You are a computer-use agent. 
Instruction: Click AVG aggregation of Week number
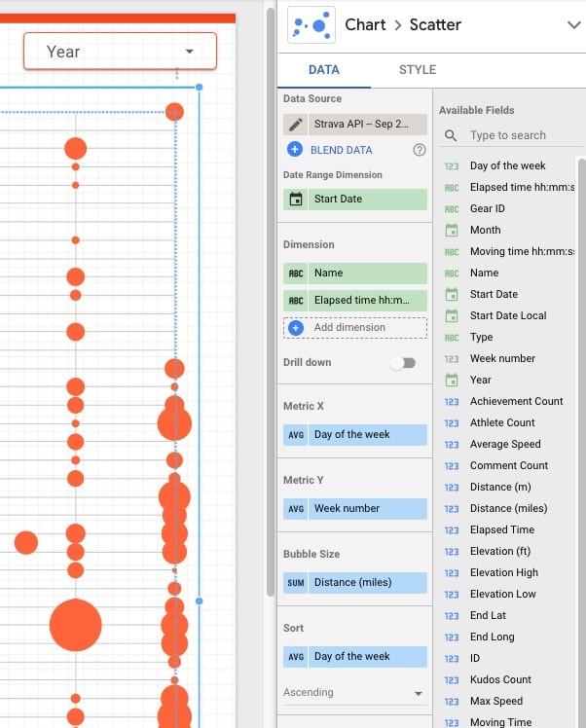click(x=295, y=509)
